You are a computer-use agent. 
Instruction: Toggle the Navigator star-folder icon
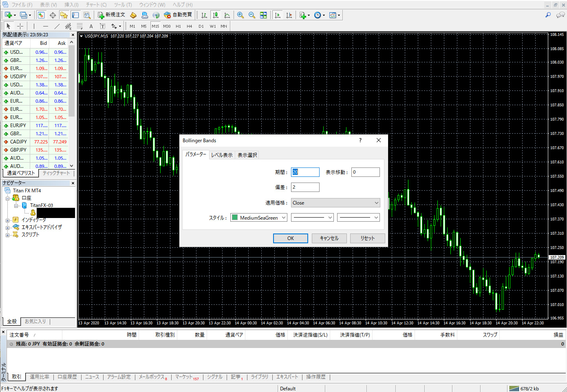[64, 15]
